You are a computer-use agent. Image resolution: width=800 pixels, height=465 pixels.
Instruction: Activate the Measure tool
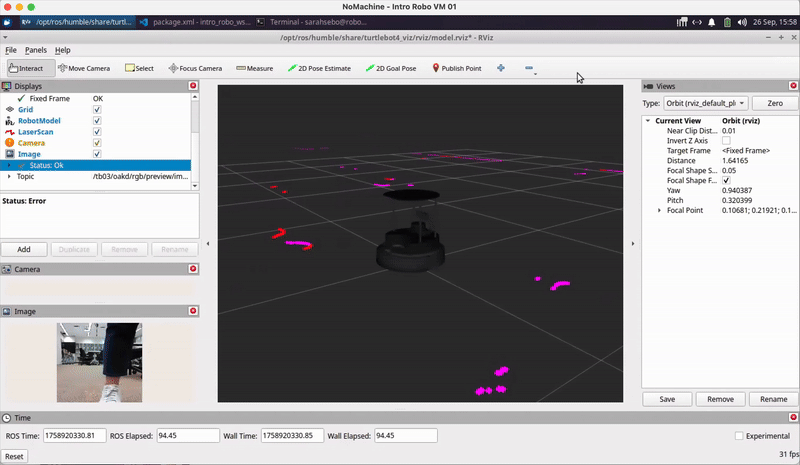(254, 68)
